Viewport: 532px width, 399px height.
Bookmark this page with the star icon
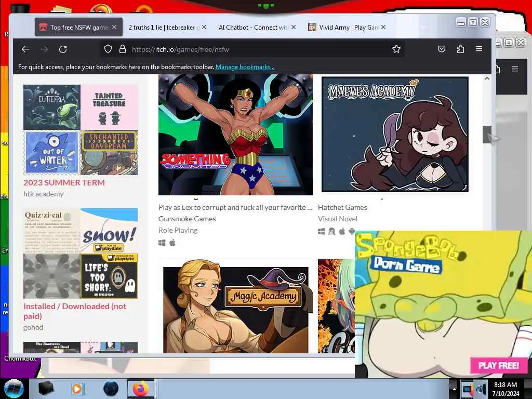coord(396,49)
